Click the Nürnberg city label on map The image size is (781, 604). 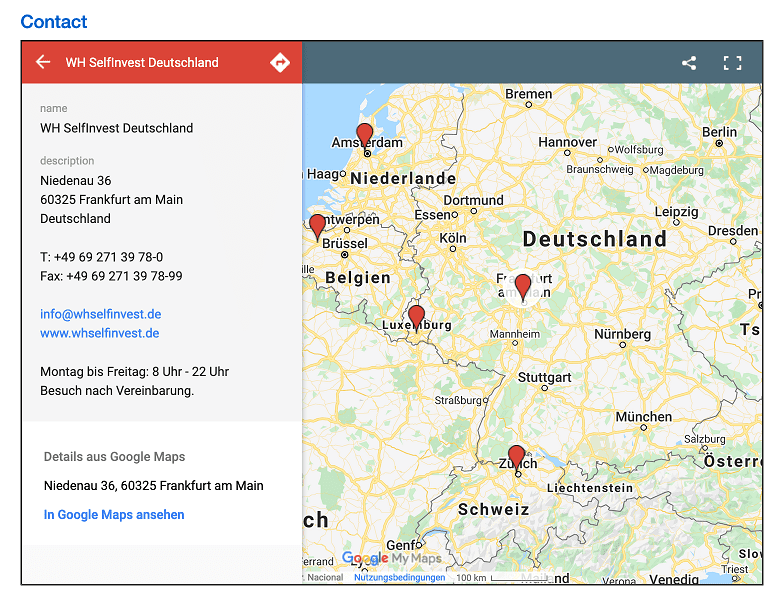click(623, 334)
